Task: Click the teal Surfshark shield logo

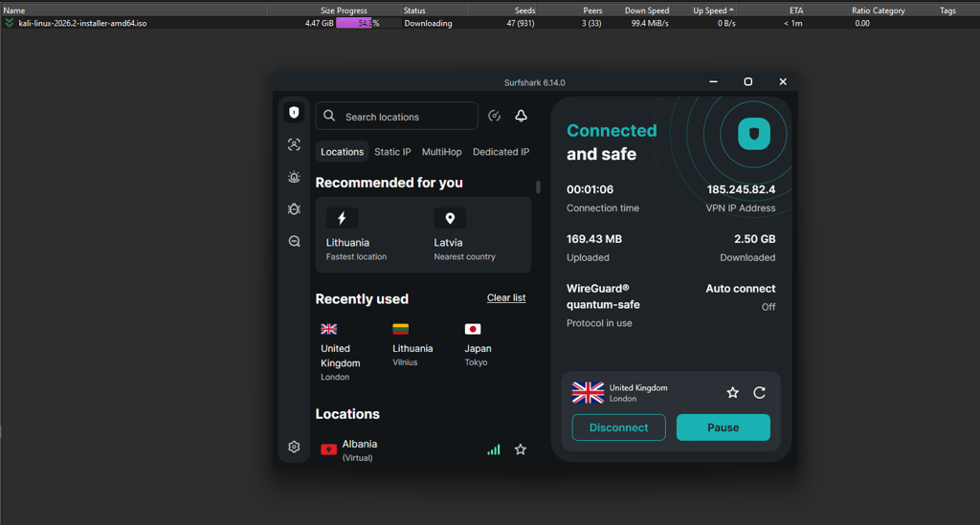Action: coord(754,134)
